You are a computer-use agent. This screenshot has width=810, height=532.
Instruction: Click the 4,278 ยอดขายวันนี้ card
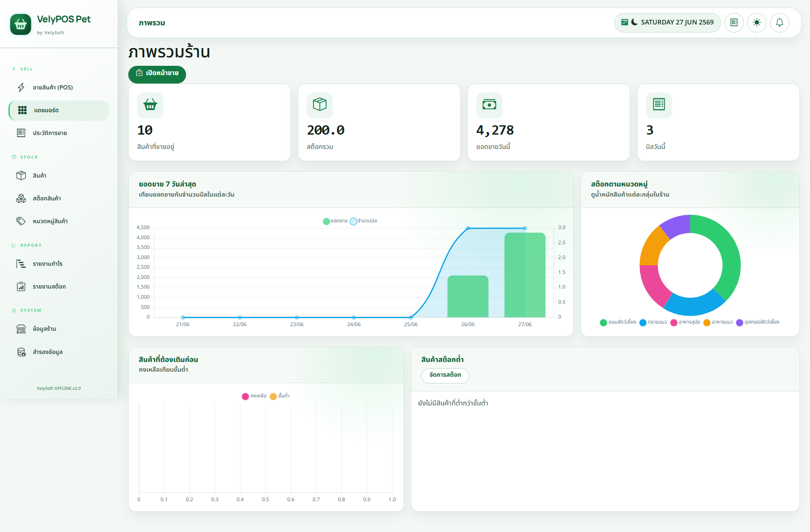pos(548,122)
